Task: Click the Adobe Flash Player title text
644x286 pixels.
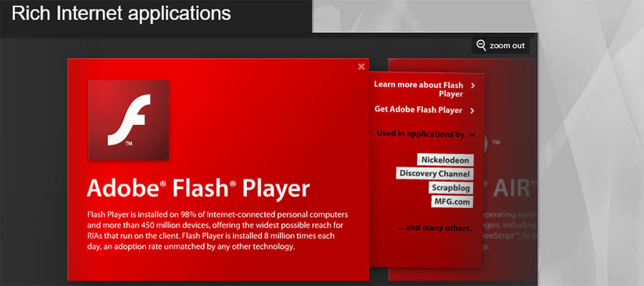Action: click(198, 188)
